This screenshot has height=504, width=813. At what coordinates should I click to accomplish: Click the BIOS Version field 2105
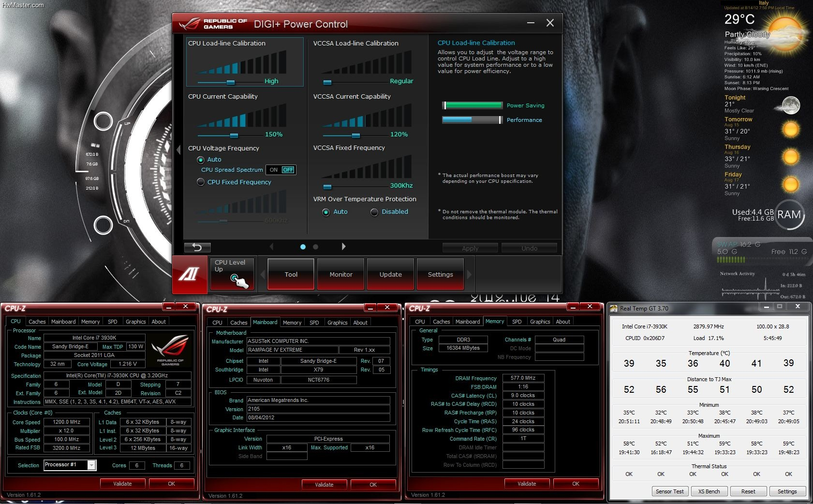tap(318, 409)
